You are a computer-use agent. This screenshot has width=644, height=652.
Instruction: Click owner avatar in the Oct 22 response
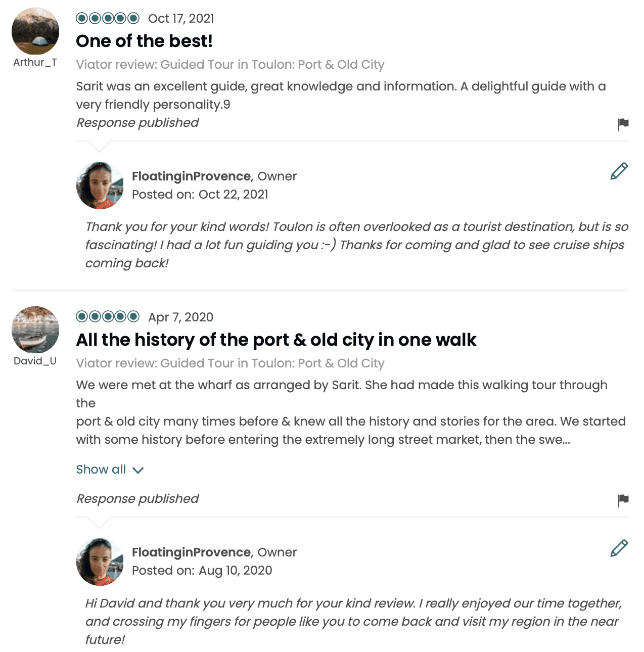point(100,185)
